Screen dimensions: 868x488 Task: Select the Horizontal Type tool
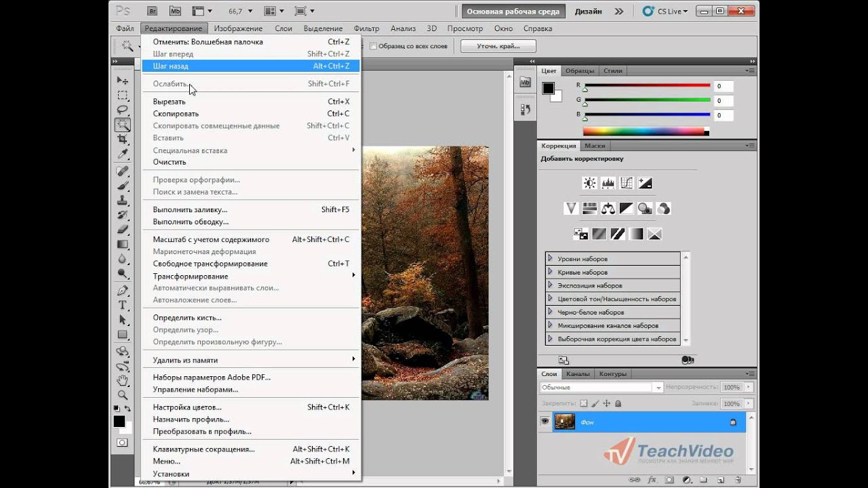(x=123, y=305)
